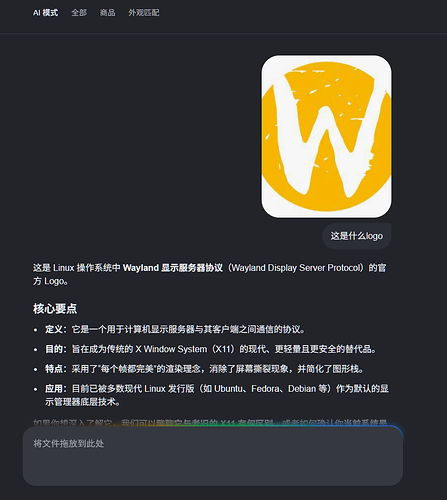Image resolution: width=447 pixels, height=500 pixels.
Task: Click the bold Wayland 显示服务器协议 text
Action: pos(173,268)
